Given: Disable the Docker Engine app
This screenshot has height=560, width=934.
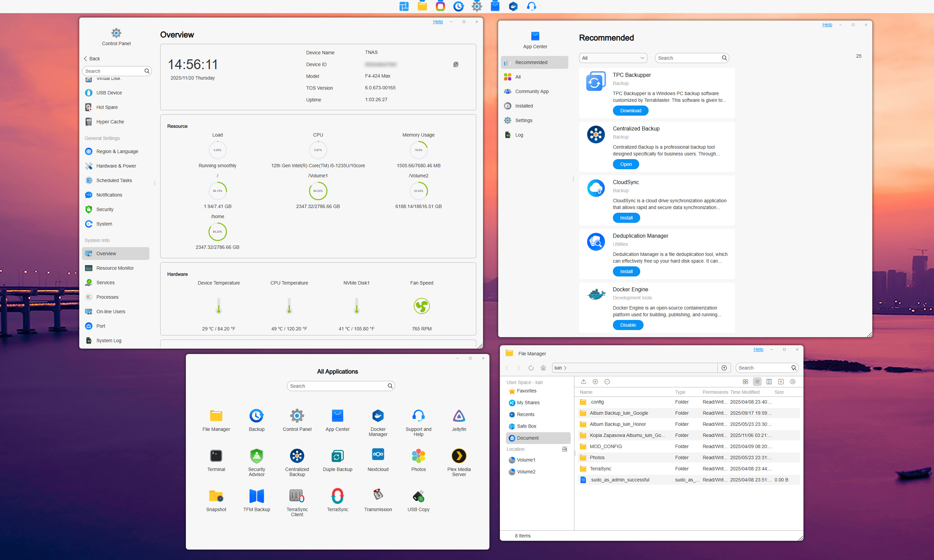Looking at the screenshot, I should [628, 325].
